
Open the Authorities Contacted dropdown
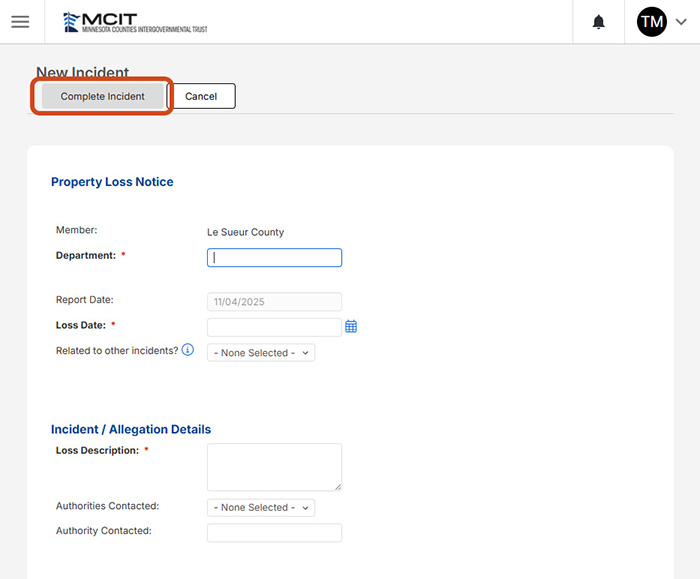point(261,508)
